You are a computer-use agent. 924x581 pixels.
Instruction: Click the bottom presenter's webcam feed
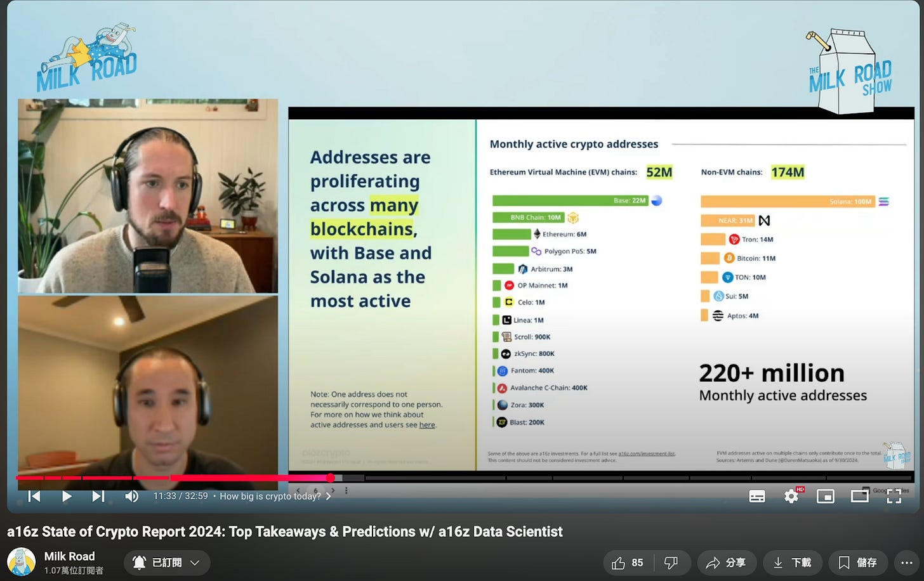[x=148, y=393]
